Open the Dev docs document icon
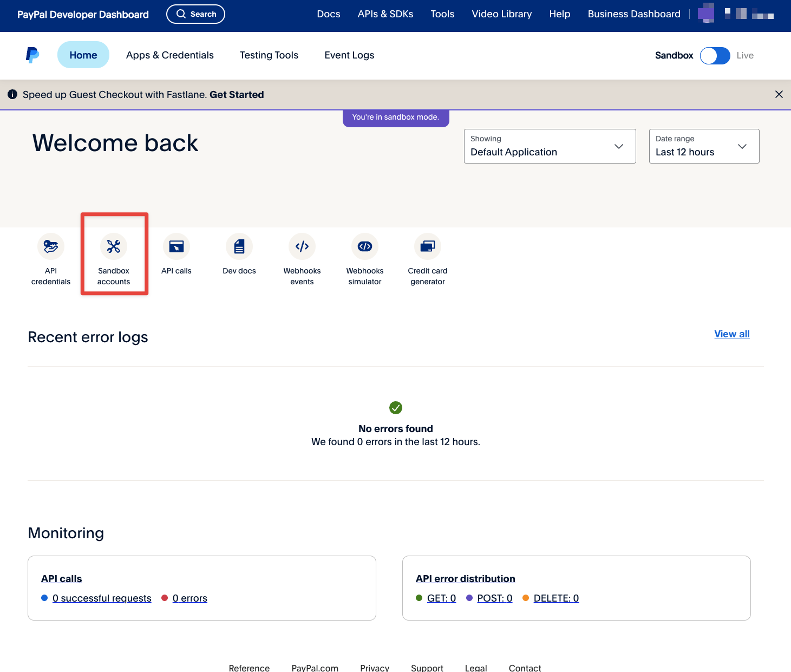This screenshot has height=672, width=791. tap(239, 247)
